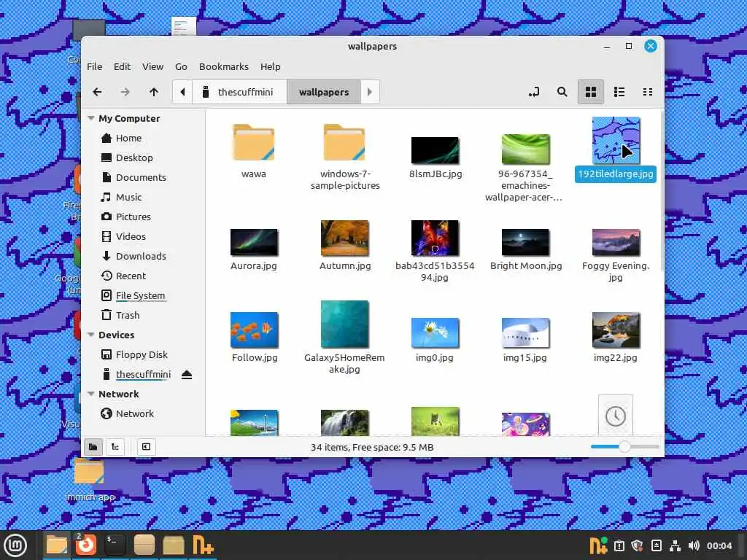Eject thescuffmini with the eject icon
The image size is (747, 560).
187,375
